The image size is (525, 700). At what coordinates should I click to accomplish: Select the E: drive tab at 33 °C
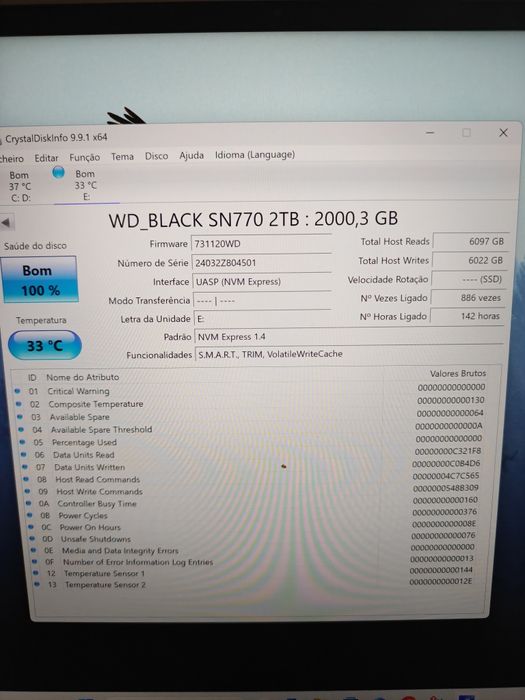86,185
